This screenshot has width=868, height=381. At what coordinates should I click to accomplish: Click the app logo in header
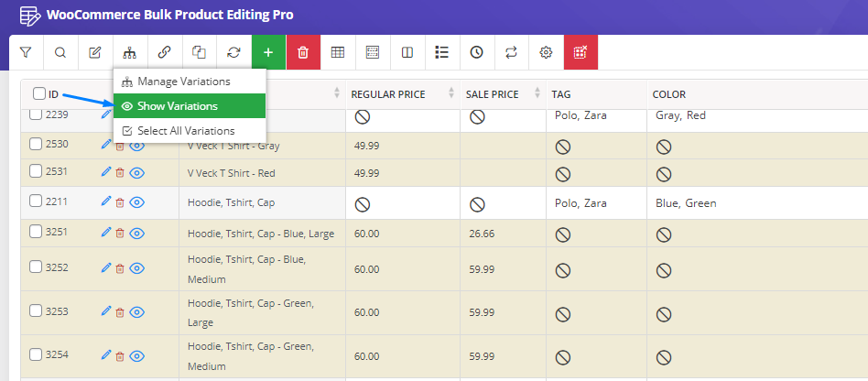click(x=29, y=16)
